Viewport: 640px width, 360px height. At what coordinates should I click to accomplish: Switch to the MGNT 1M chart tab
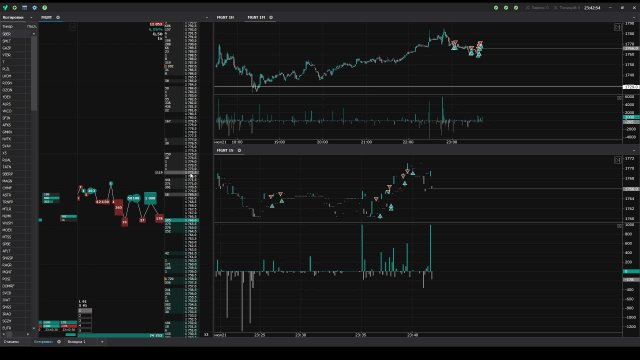pos(256,18)
